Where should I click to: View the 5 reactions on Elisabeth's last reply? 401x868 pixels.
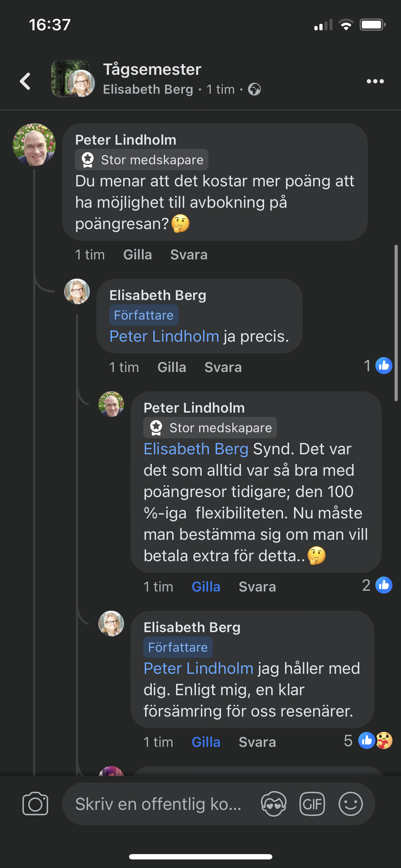point(369,741)
